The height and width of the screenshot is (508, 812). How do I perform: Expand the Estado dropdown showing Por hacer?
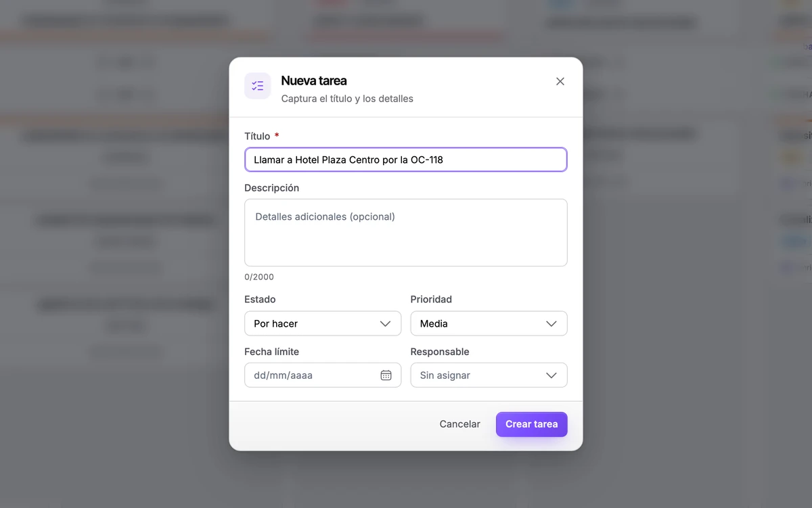pyautogui.click(x=323, y=323)
